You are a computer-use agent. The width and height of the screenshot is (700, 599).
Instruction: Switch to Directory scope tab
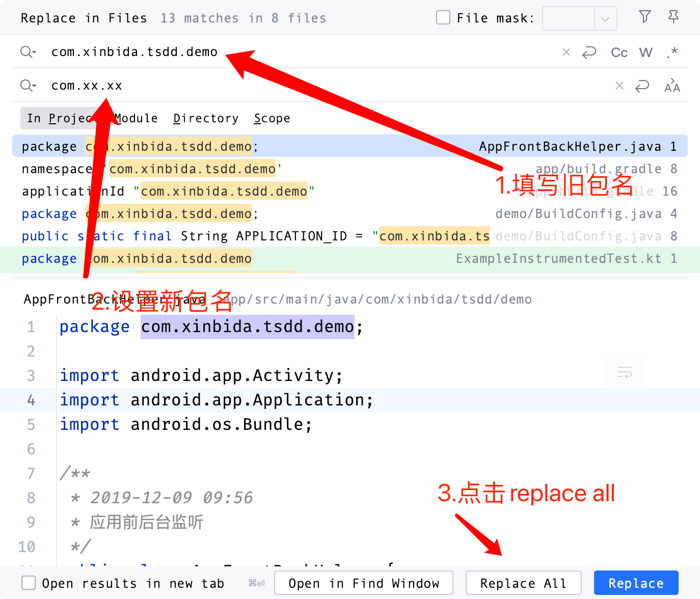[206, 118]
